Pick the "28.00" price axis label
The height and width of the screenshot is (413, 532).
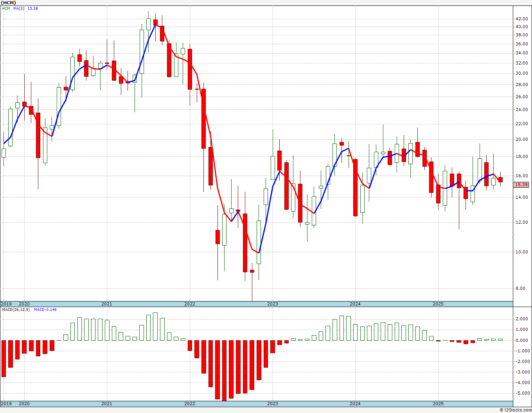[x=521, y=84]
